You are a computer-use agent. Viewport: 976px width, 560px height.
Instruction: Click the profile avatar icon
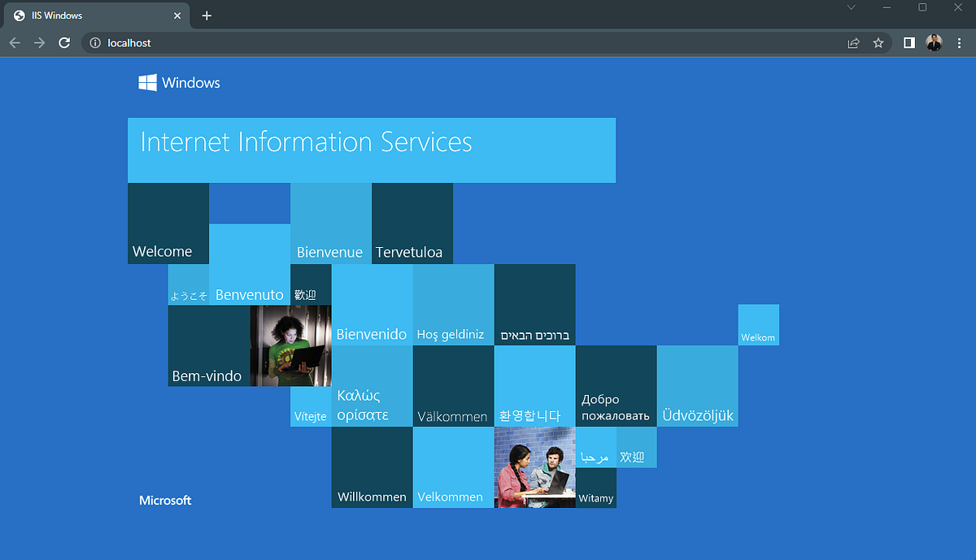pyautogui.click(x=933, y=42)
